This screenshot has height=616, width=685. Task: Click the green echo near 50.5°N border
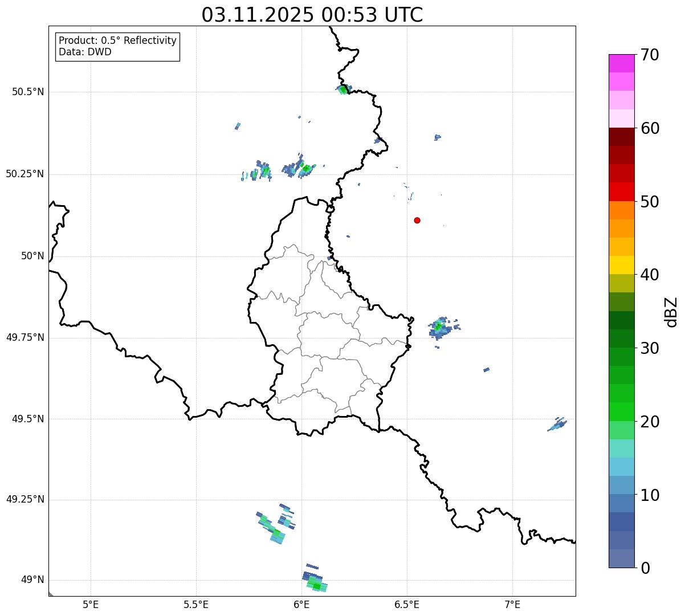[343, 89]
